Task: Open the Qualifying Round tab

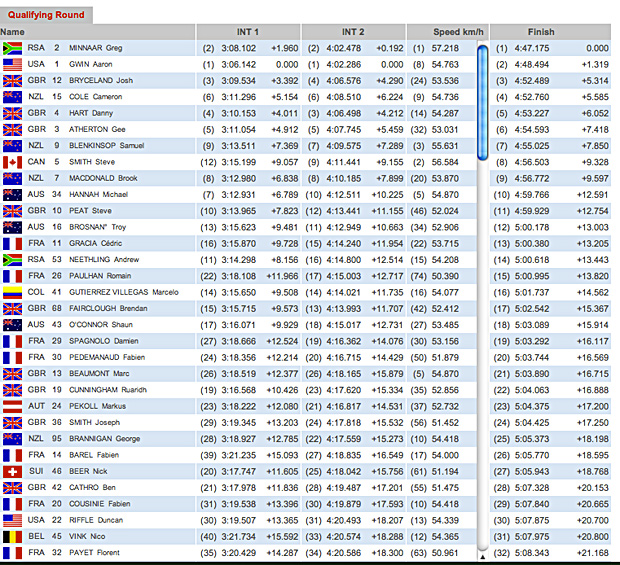Action: click(x=46, y=14)
